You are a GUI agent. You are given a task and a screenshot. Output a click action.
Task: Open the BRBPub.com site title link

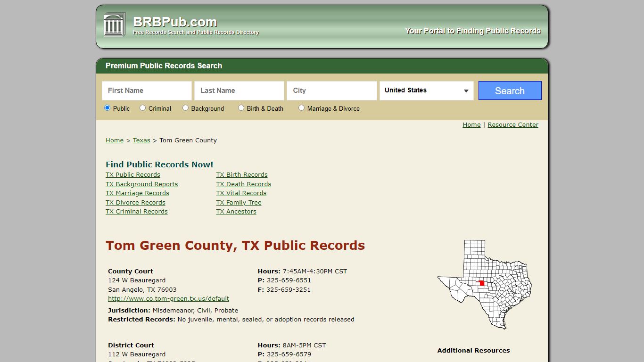click(x=175, y=22)
